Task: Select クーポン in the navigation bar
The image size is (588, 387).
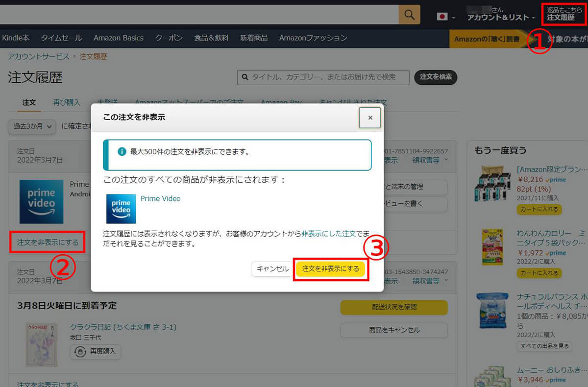Action: point(169,38)
